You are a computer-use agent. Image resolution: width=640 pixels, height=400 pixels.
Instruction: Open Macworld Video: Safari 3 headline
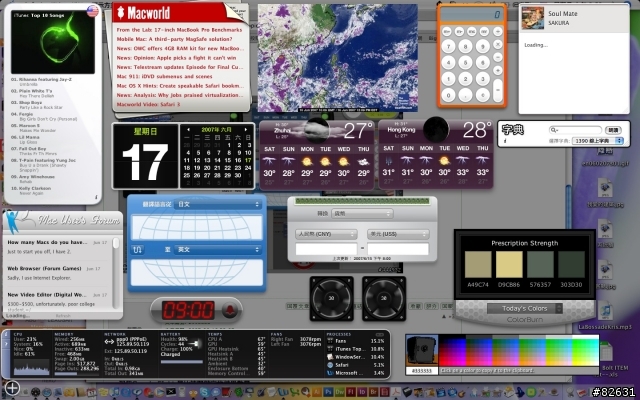click(148, 104)
